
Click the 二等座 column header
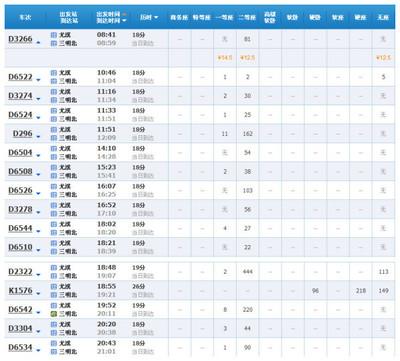[x=247, y=17]
